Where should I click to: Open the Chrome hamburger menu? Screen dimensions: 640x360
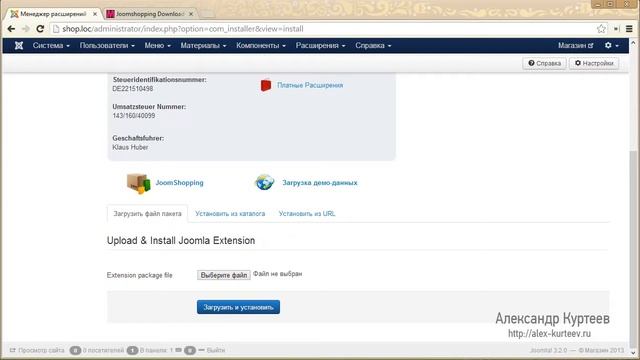629,29
